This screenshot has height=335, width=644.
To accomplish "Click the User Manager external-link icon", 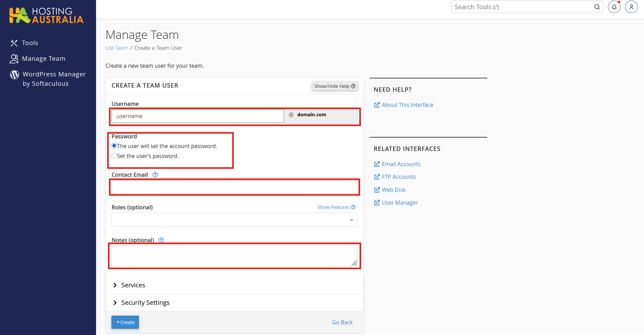I will (x=377, y=203).
